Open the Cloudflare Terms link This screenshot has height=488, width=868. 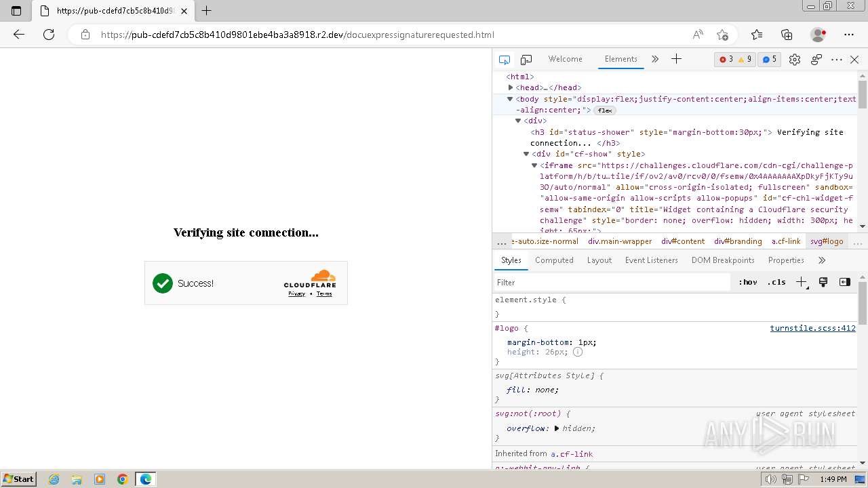point(324,293)
